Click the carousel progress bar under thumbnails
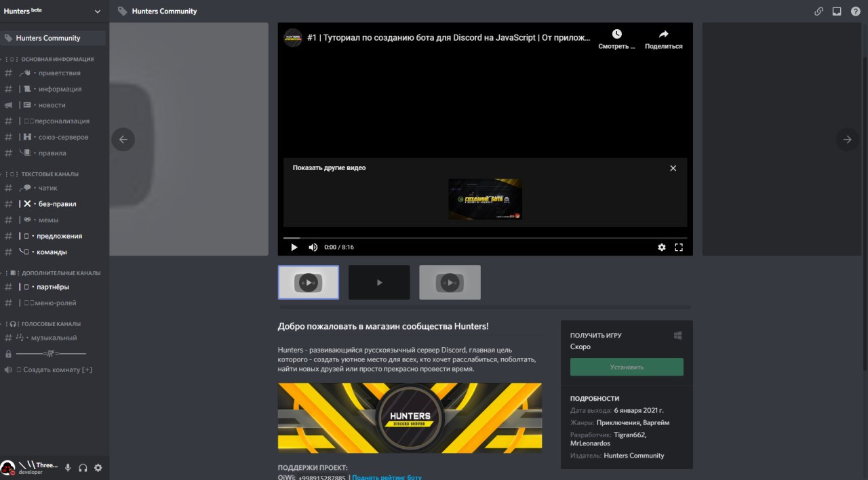The width and height of the screenshot is (868, 480). 485,307
